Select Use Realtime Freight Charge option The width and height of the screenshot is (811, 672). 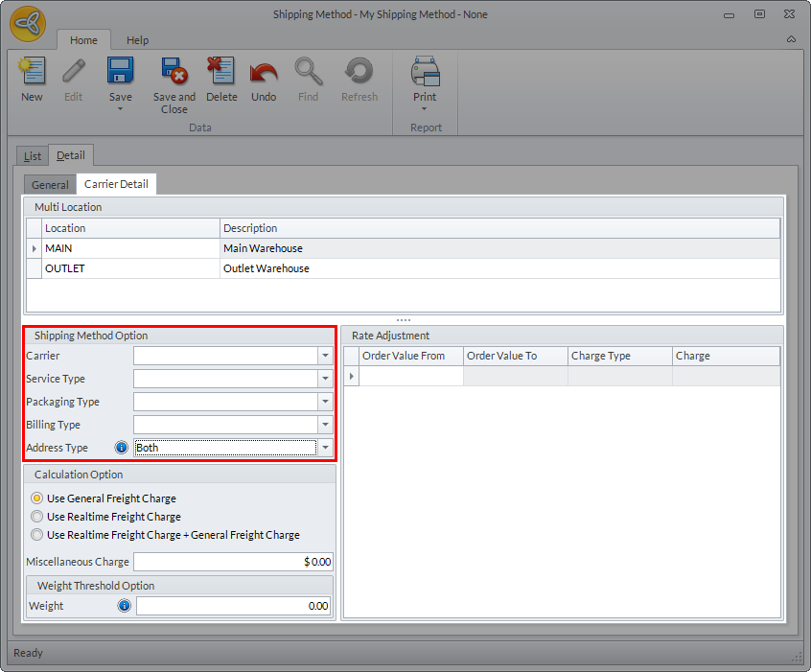(37, 517)
